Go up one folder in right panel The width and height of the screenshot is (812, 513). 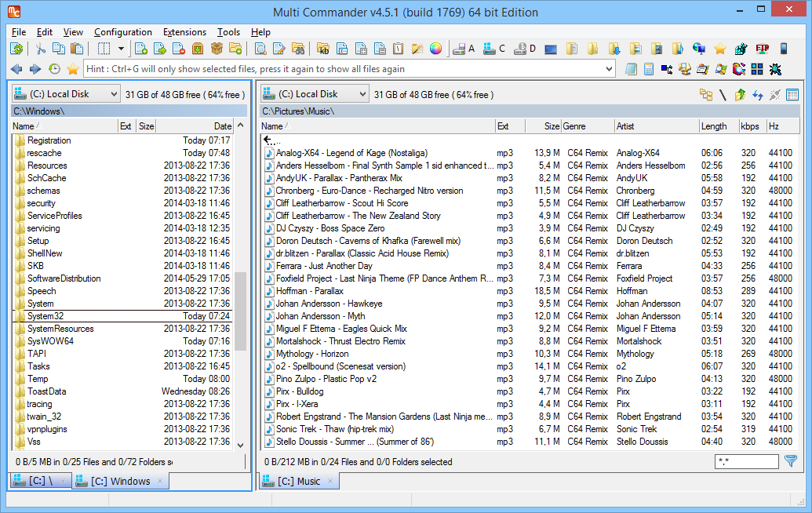click(740, 94)
